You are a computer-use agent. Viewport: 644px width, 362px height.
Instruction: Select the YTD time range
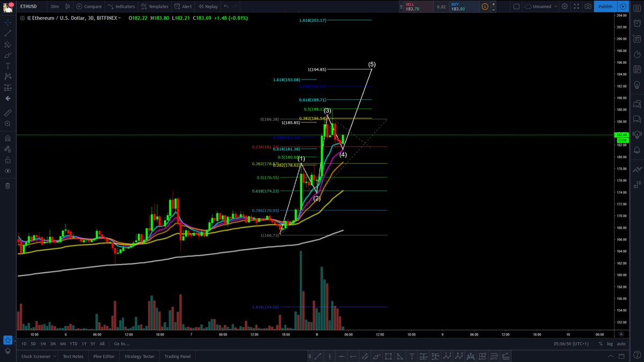[x=74, y=344]
